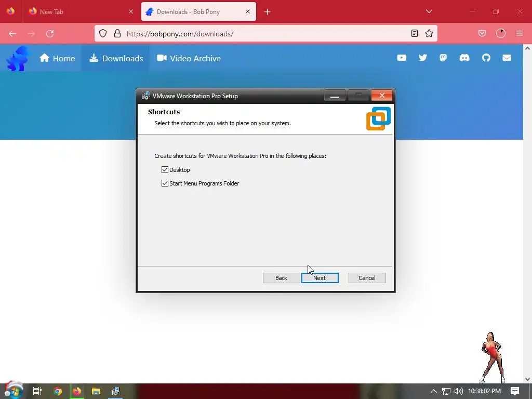Image resolution: width=532 pixels, height=399 pixels.
Task: Click the site padlock icon
Action: (117, 33)
